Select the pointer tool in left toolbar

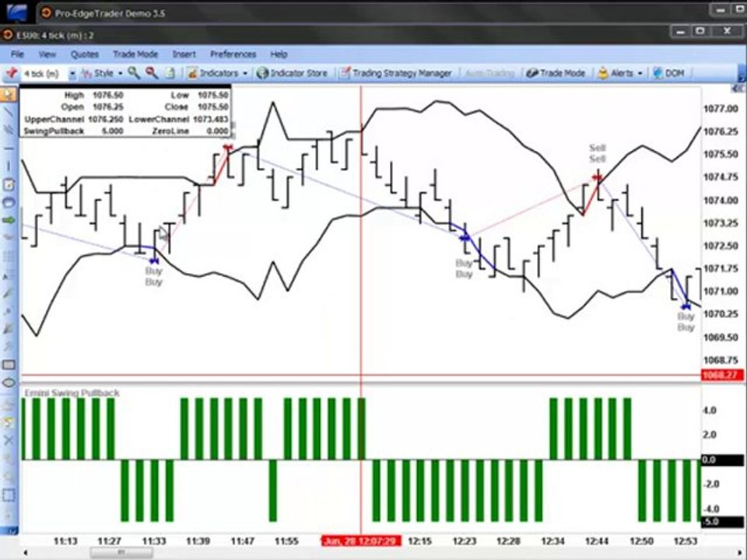pos(9,94)
